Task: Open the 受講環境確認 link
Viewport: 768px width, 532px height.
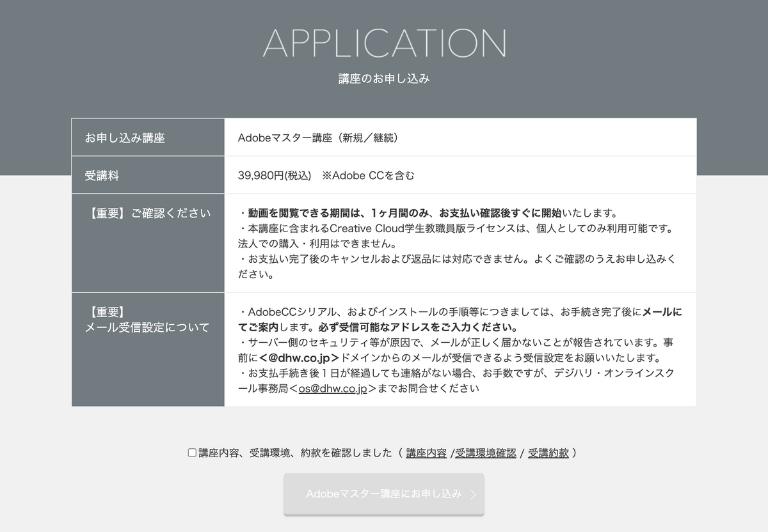Action: click(486, 453)
